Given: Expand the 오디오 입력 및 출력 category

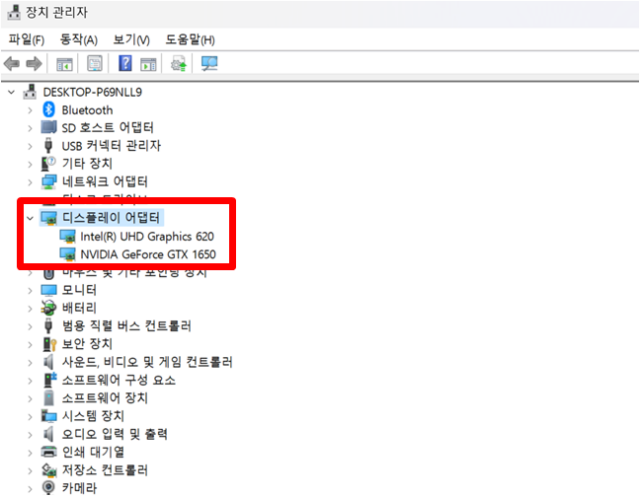Looking at the screenshot, I should click(x=30, y=435).
